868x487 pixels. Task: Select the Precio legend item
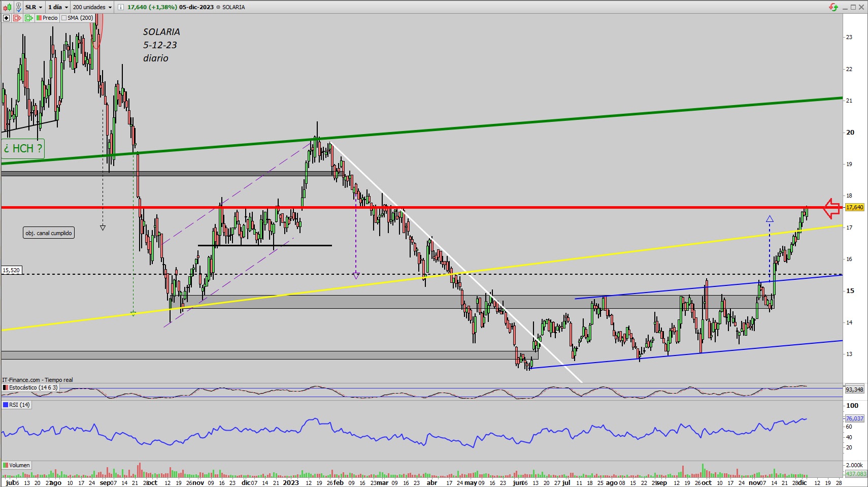pyautogui.click(x=47, y=18)
